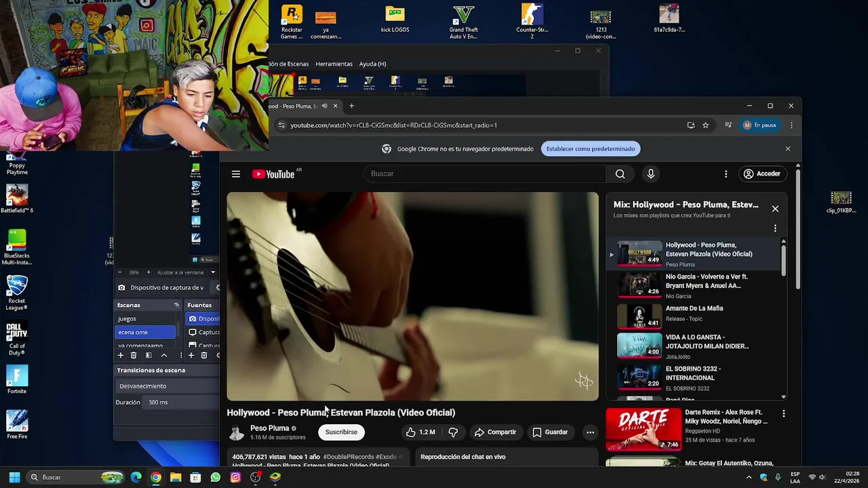
Task: Click the Compartir button
Action: pos(495,432)
